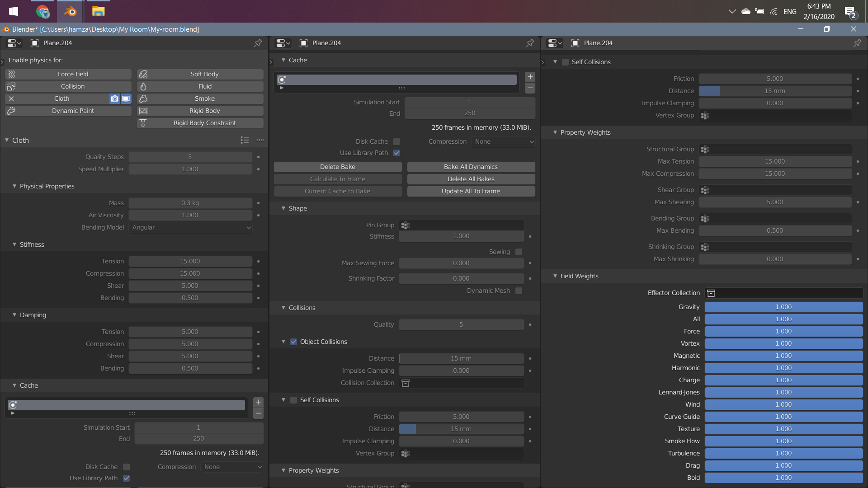Enable the Dynamic Mesh checkbox
The height and width of the screenshot is (488, 868).
point(519,291)
